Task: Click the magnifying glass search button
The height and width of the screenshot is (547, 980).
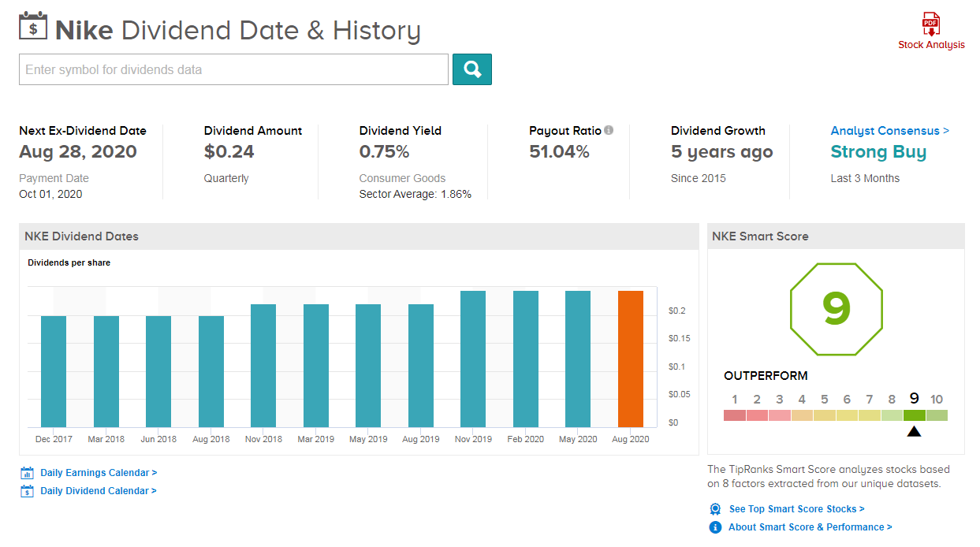Action: (x=472, y=69)
